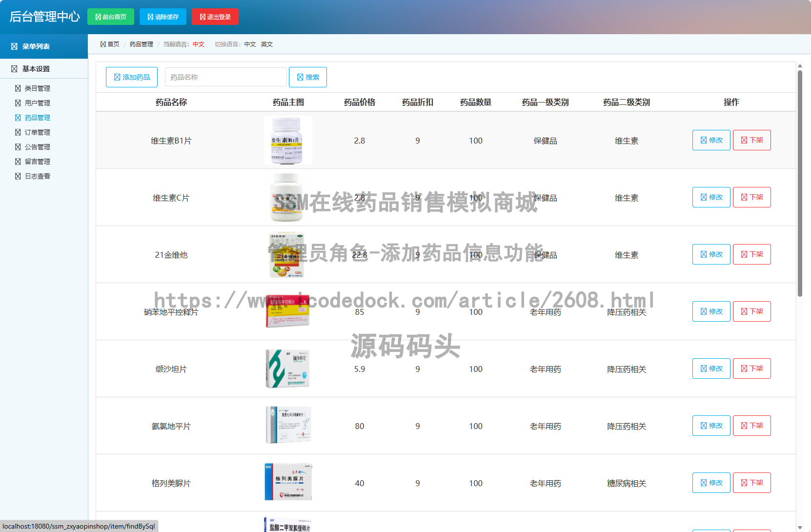Keep current language as 中文
Viewport: 811px width, 532px height.
(x=250, y=44)
